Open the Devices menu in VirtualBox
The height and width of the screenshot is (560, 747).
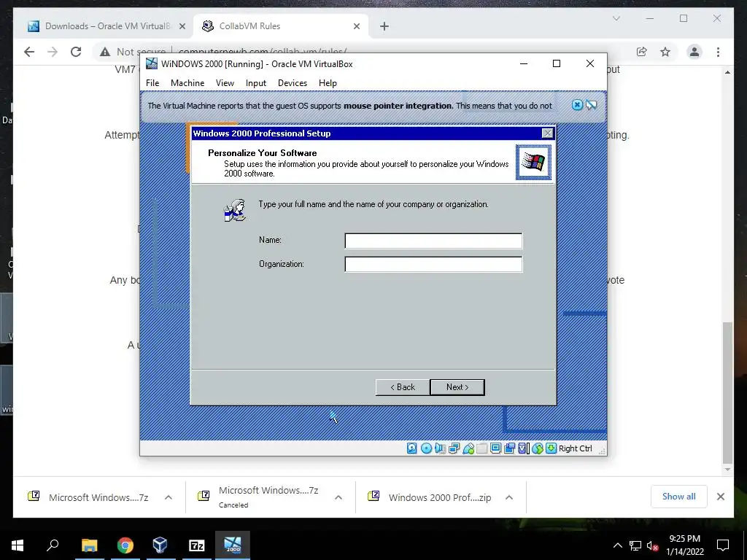(293, 83)
